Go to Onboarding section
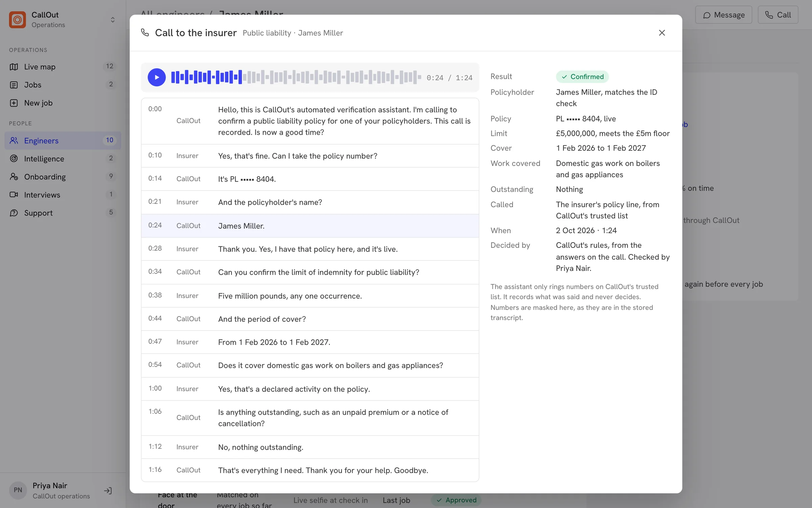 pyautogui.click(x=63, y=177)
